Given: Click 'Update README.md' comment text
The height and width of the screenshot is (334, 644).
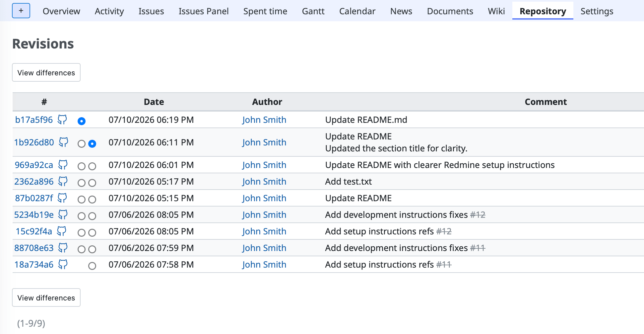Looking at the screenshot, I should tap(366, 120).
